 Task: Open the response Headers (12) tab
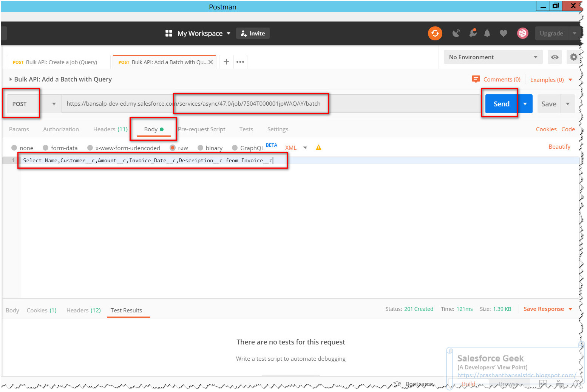83,310
